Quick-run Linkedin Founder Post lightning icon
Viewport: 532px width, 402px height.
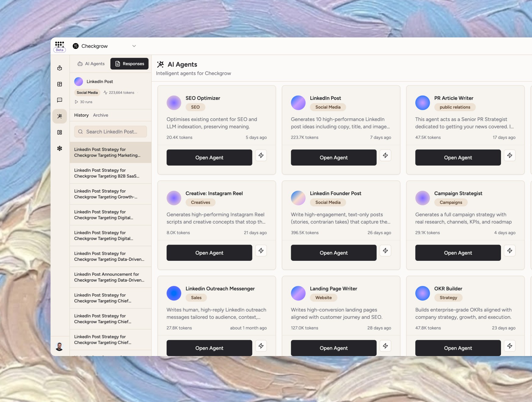385,250
